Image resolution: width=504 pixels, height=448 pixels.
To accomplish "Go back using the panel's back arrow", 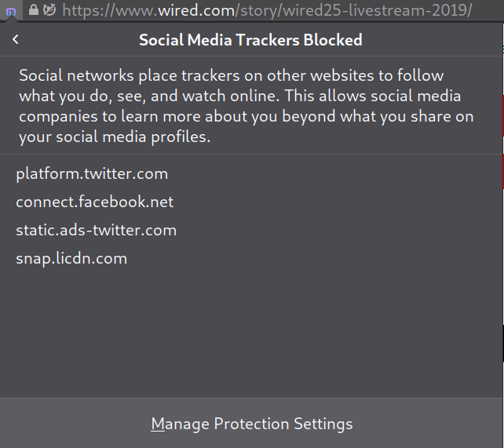I will 16,40.
